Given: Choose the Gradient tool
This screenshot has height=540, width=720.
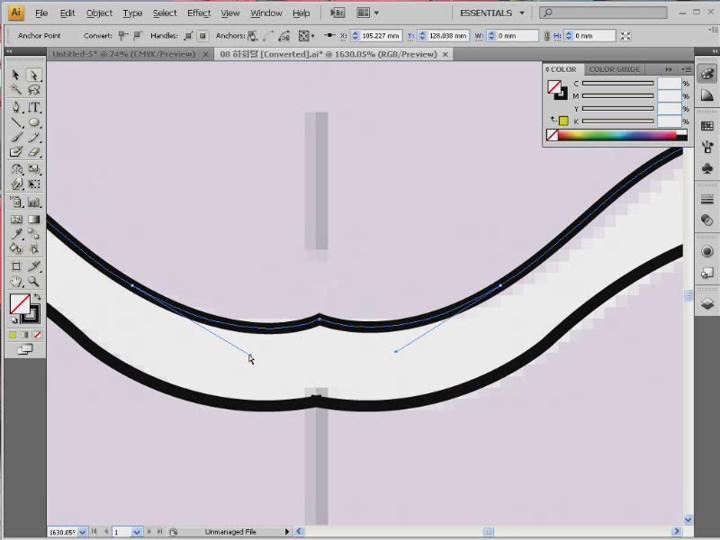Looking at the screenshot, I should (33, 219).
